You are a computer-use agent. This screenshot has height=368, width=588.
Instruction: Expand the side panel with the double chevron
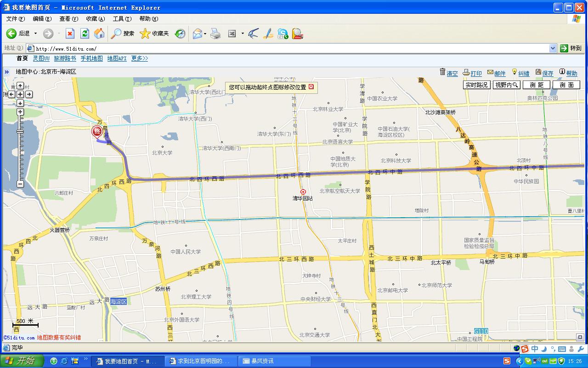point(7,72)
